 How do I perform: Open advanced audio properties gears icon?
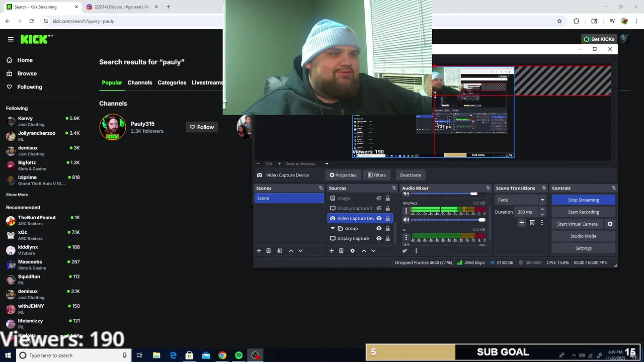click(405, 251)
